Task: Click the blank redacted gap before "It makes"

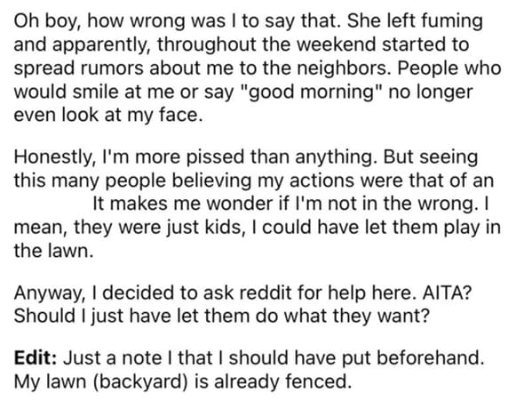Action: point(52,205)
